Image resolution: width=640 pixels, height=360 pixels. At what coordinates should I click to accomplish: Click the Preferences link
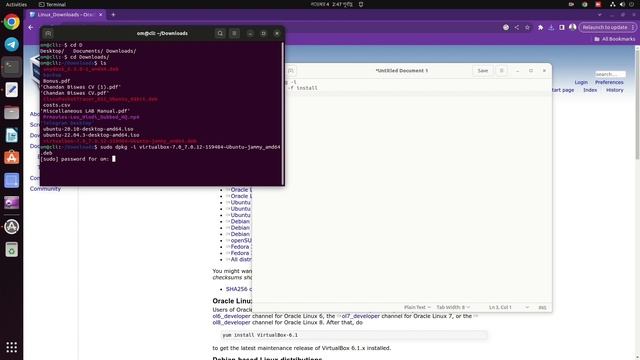[609, 82]
